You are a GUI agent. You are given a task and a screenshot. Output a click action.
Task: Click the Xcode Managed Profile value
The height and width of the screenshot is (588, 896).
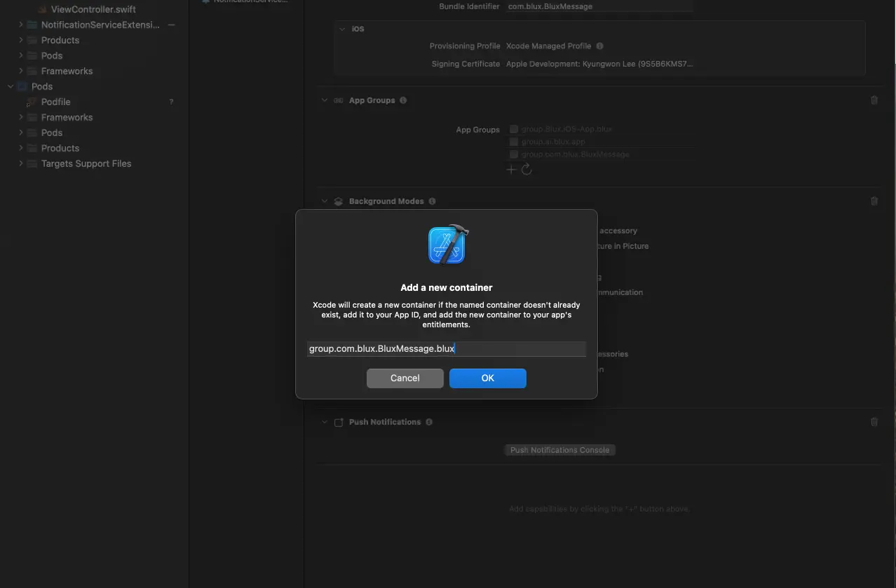pos(549,46)
